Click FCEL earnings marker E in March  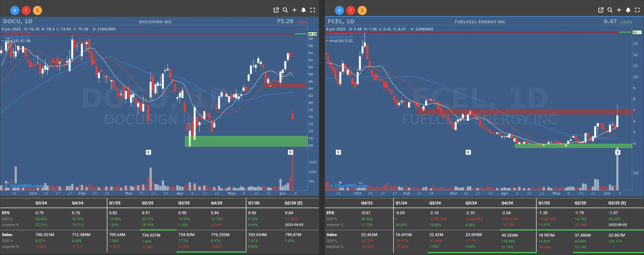click(x=468, y=152)
